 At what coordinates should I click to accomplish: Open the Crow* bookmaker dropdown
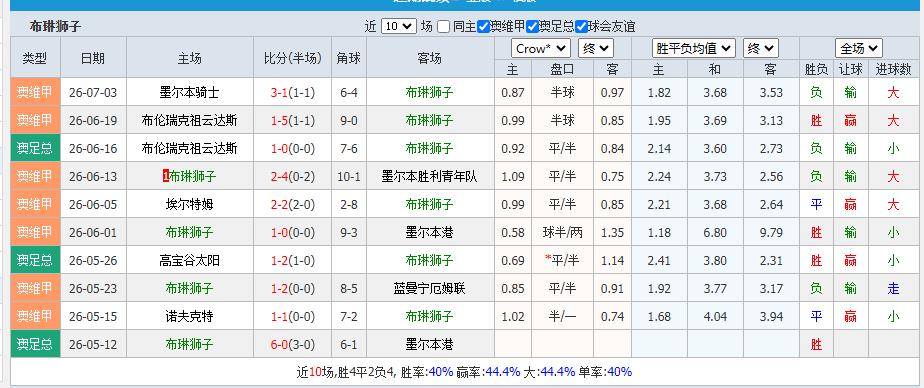540,48
